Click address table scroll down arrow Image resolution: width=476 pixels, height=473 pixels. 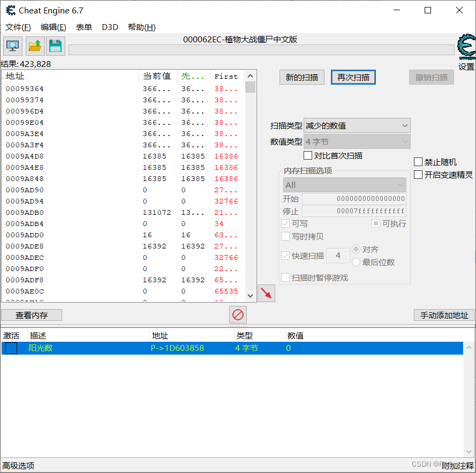pyautogui.click(x=469, y=452)
